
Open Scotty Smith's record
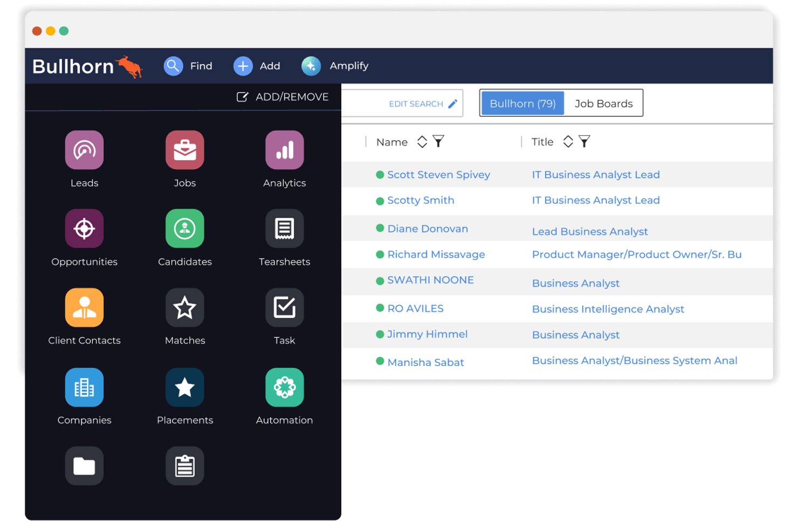[x=421, y=201]
